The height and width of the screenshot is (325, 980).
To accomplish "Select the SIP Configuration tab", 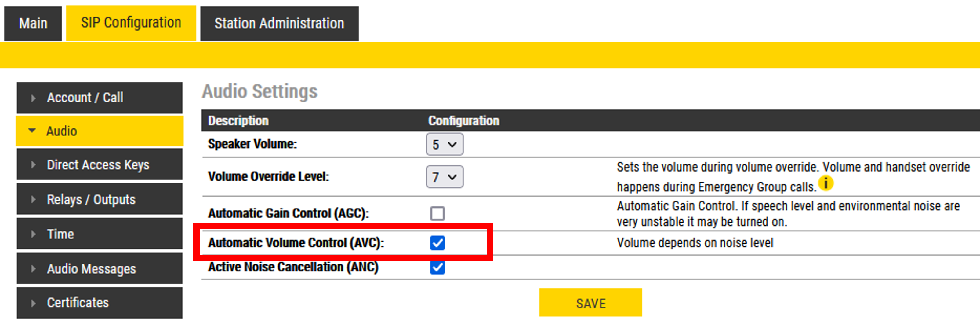I will [131, 23].
